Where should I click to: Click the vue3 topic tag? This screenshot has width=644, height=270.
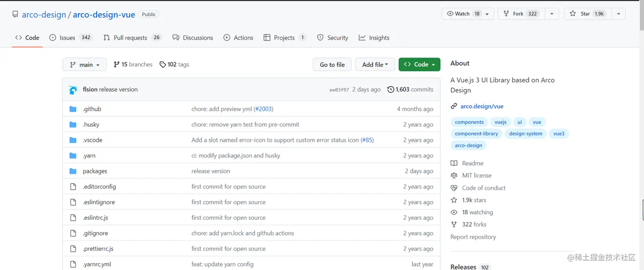(x=559, y=134)
